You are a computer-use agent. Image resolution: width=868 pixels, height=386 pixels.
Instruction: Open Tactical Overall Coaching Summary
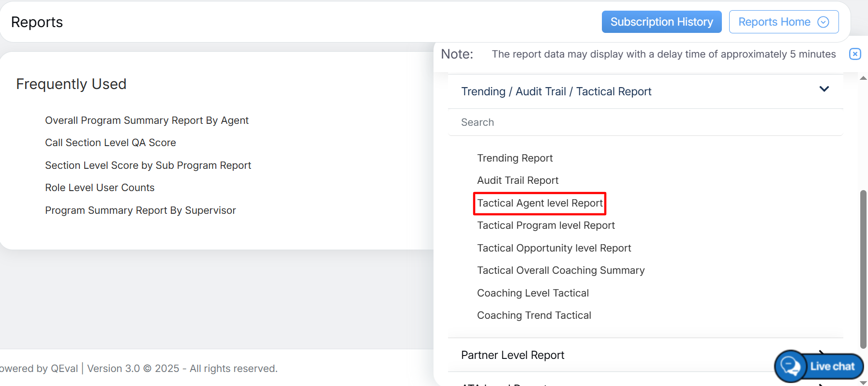click(x=561, y=270)
